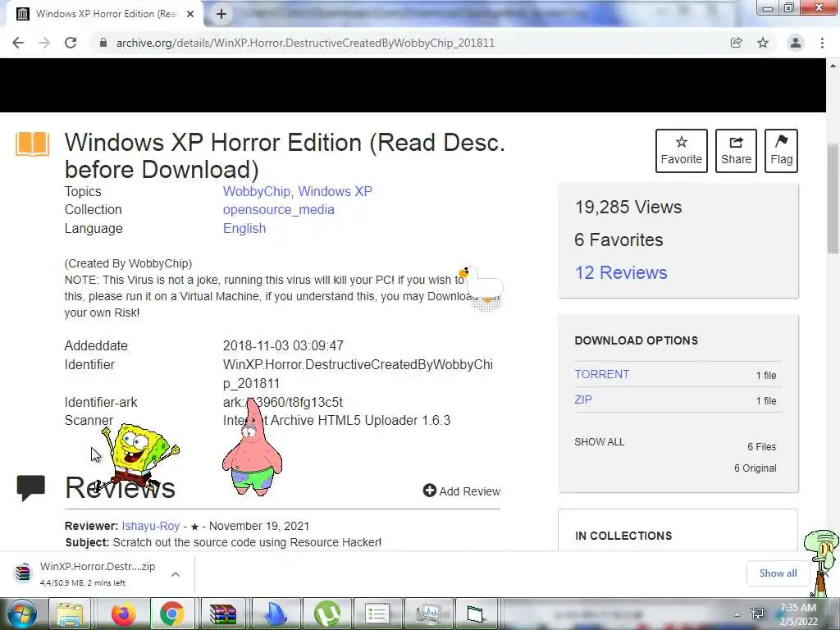
Task: Click the Share button on the archive page
Action: point(736,151)
